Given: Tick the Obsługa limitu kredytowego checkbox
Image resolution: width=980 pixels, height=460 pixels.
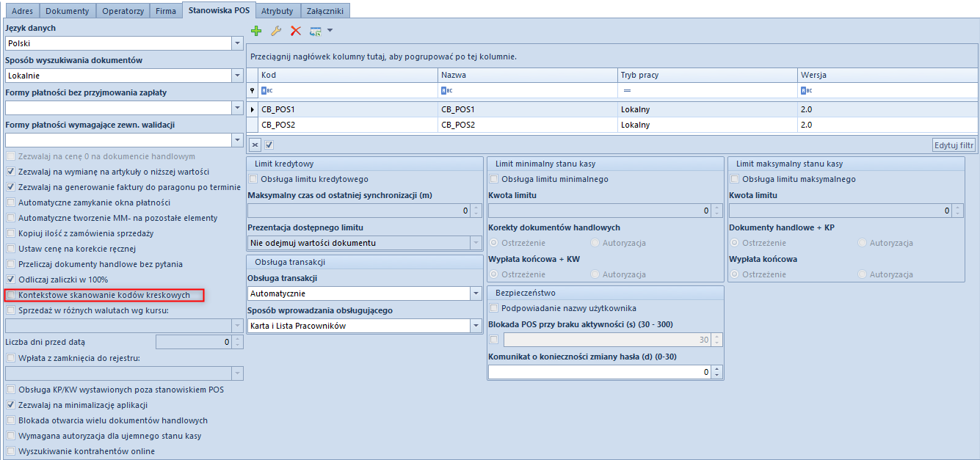Looking at the screenshot, I should pyautogui.click(x=254, y=179).
